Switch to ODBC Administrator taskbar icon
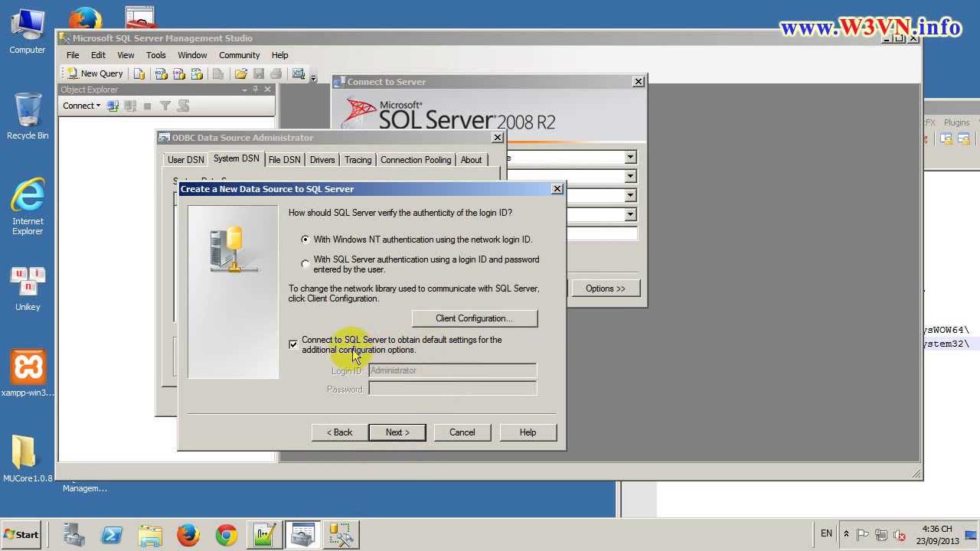Viewport: 980px width, 551px height. (303, 534)
